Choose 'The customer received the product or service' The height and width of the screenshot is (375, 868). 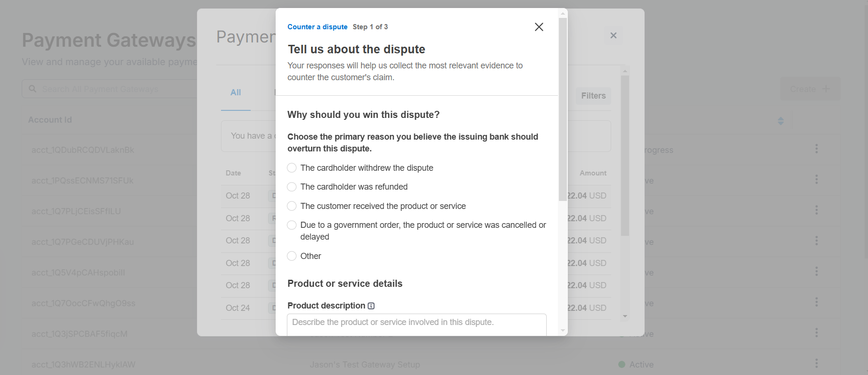click(x=292, y=206)
